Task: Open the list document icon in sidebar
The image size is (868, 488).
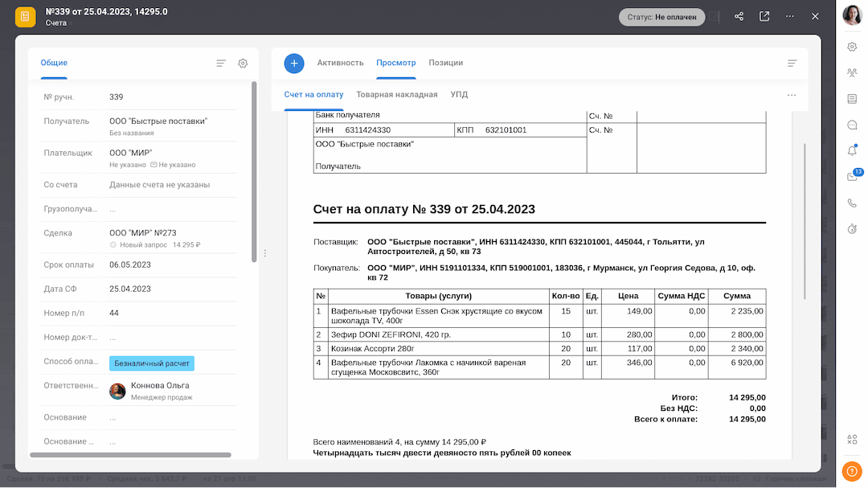Action: [x=852, y=99]
